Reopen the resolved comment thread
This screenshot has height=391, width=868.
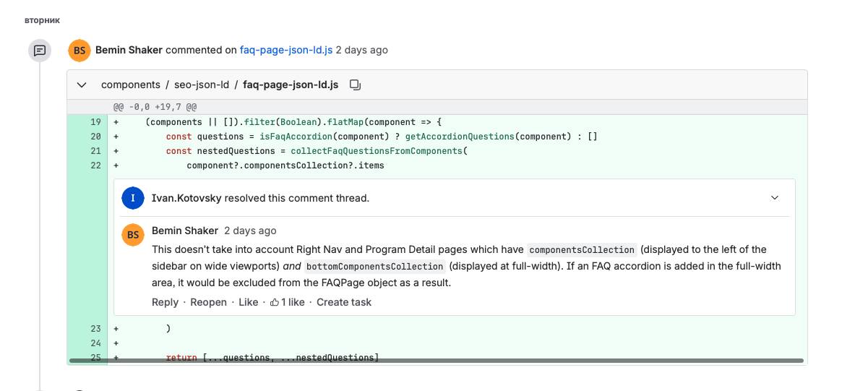(x=208, y=303)
